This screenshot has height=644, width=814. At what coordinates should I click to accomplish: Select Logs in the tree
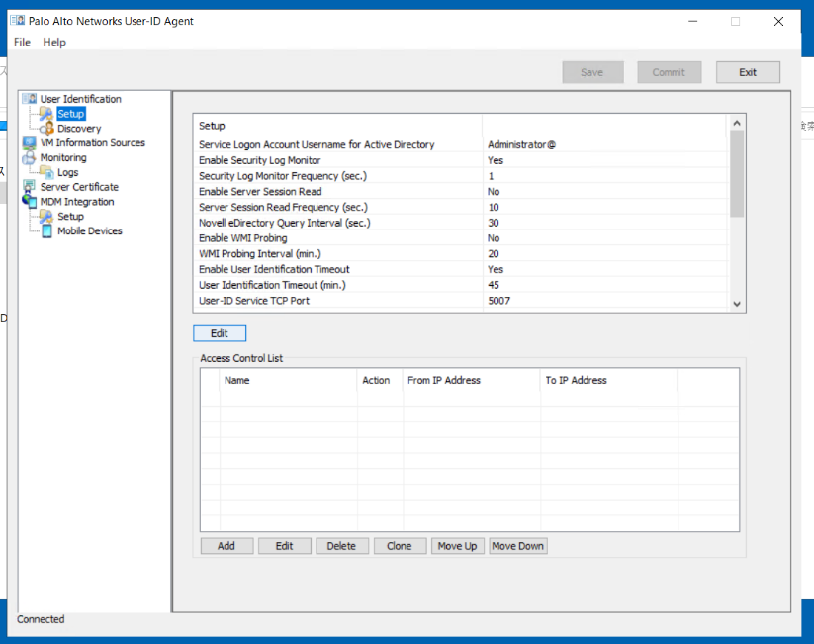point(68,172)
